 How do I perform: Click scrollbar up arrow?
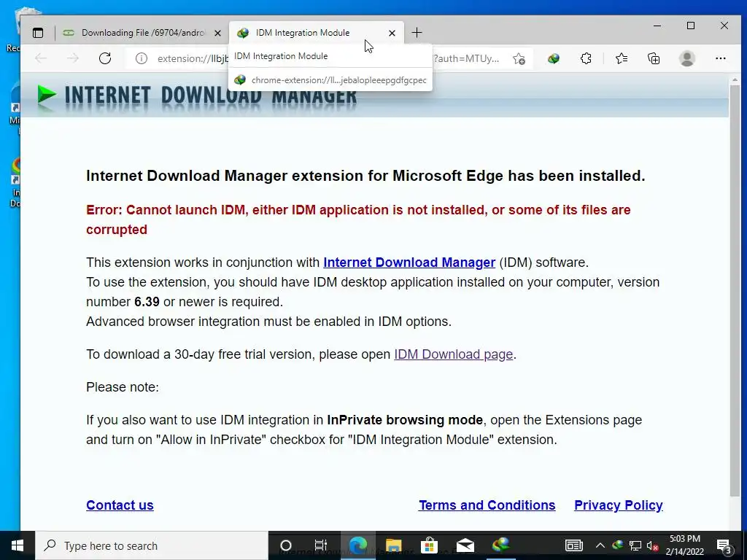point(735,79)
